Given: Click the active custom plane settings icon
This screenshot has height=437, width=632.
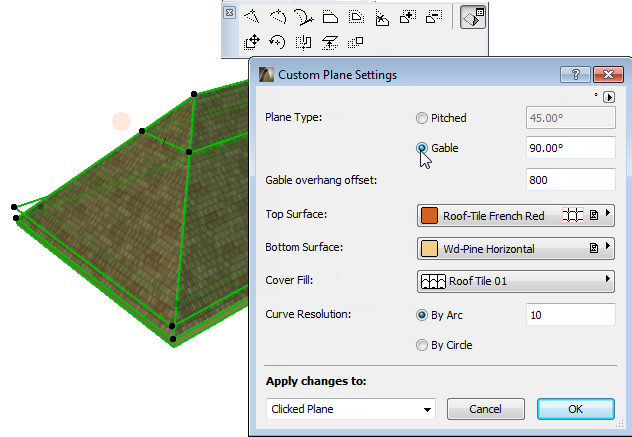Looking at the screenshot, I should (472, 17).
